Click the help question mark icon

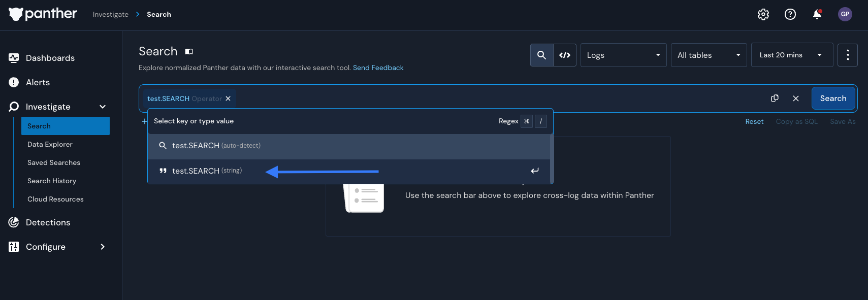790,14
